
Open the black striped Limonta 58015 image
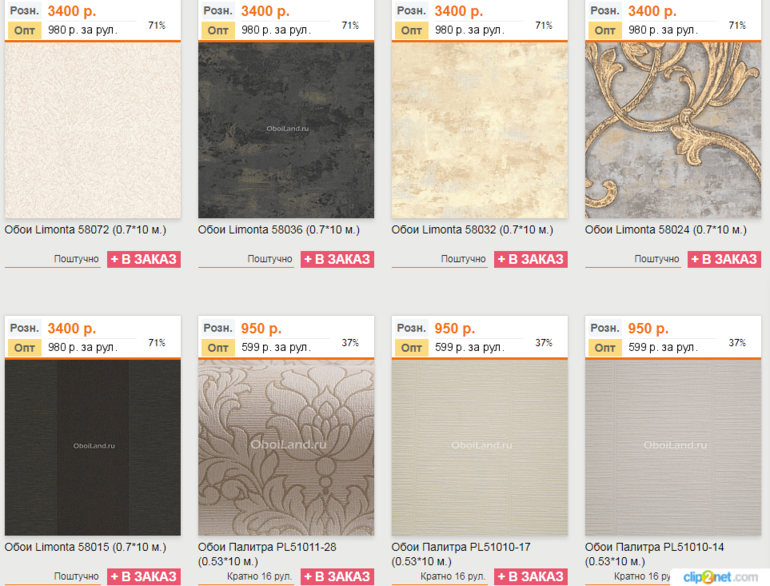(x=93, y=447)
